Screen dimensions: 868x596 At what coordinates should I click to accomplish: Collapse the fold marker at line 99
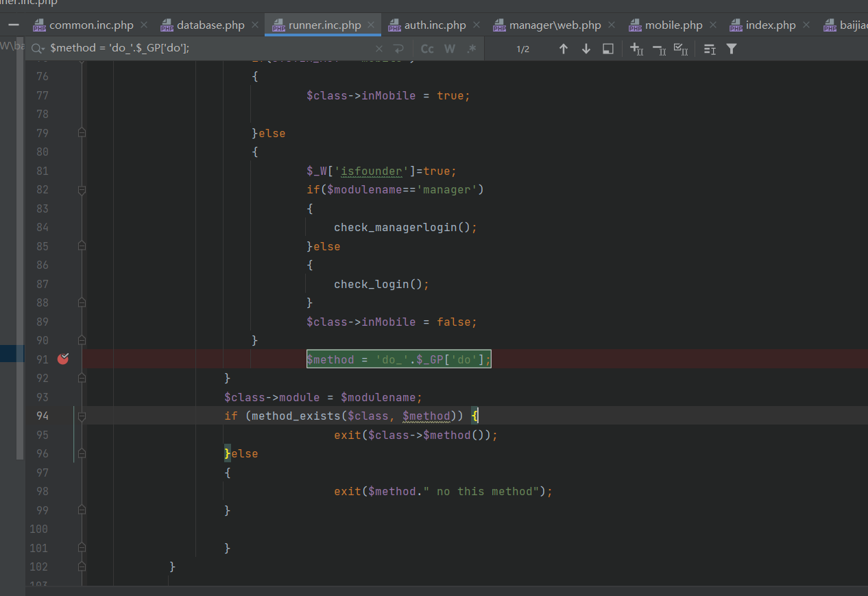[82, 510]
